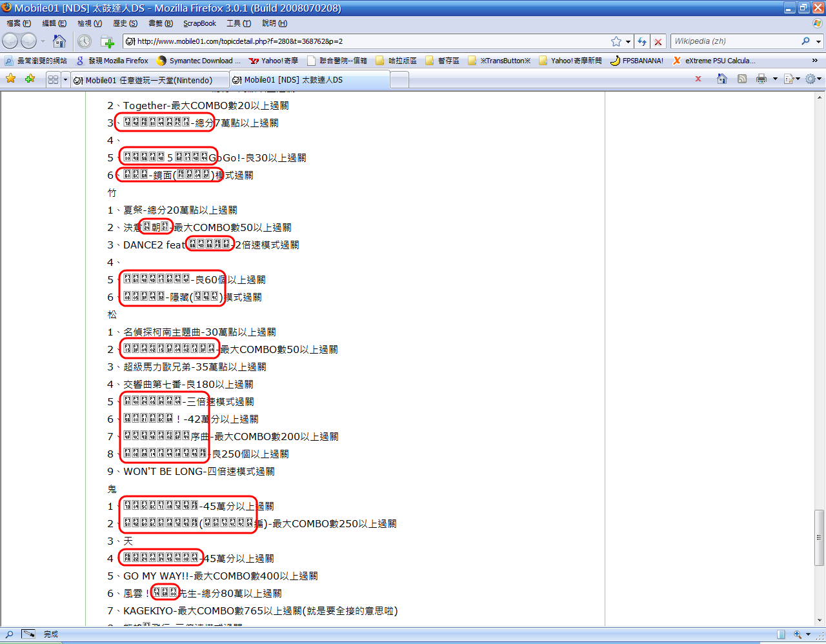Click the scrollbar down arrow

click(x=820, y=621)
